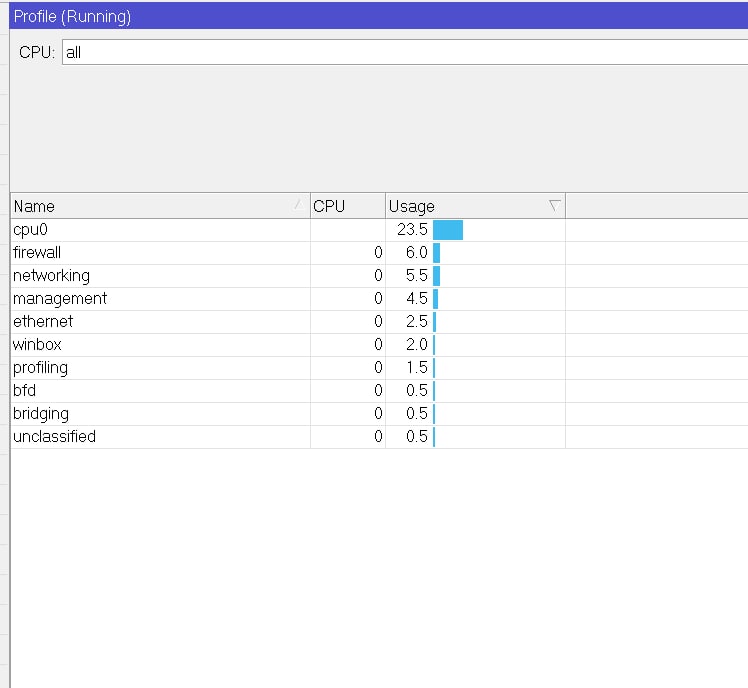Screen dimensions: 748x688
Task: Select the cpu0 row
Action: 379,230
